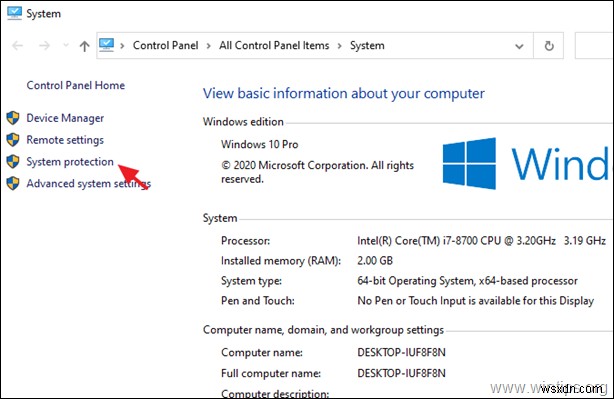Click the 'Windows edition' section label
This screenshot has width=614, height=399.
[x=243, y=122]
